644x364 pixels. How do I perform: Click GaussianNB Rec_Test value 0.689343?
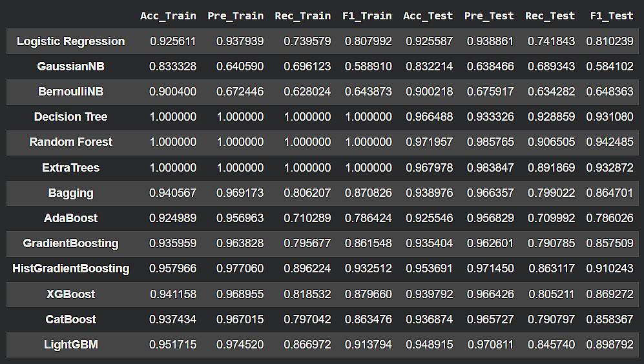click(551, 66)
